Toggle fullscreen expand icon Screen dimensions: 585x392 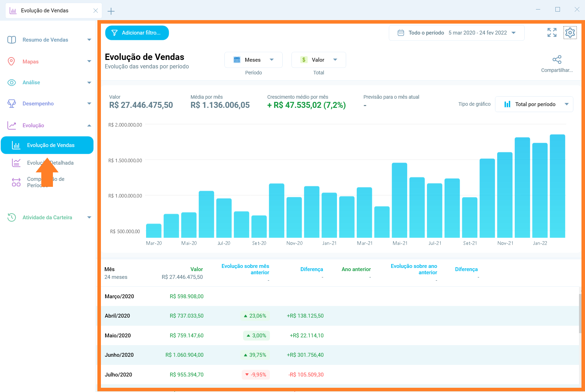(552, 32)
